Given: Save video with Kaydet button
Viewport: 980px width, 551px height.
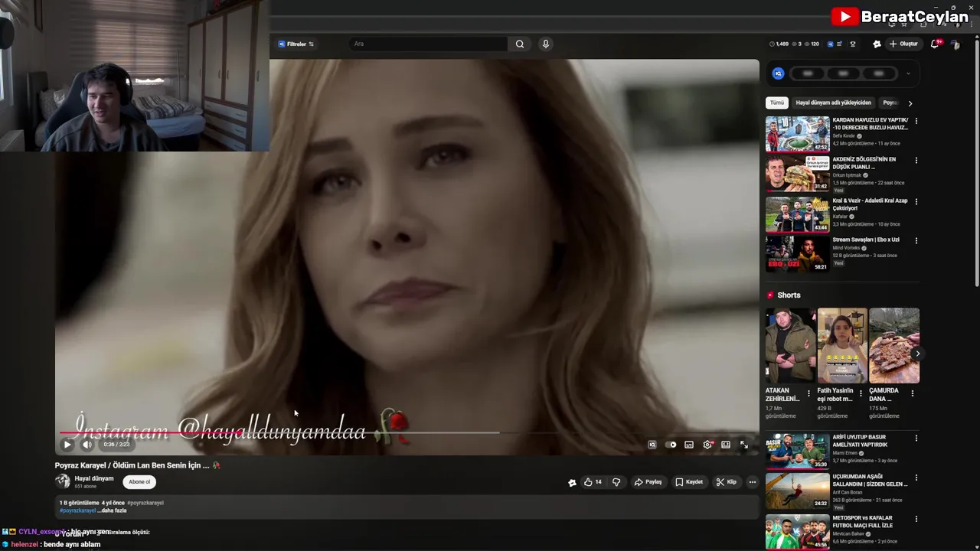Looking at the screenshot, I should pyautogui.click(x=689, y=482).
